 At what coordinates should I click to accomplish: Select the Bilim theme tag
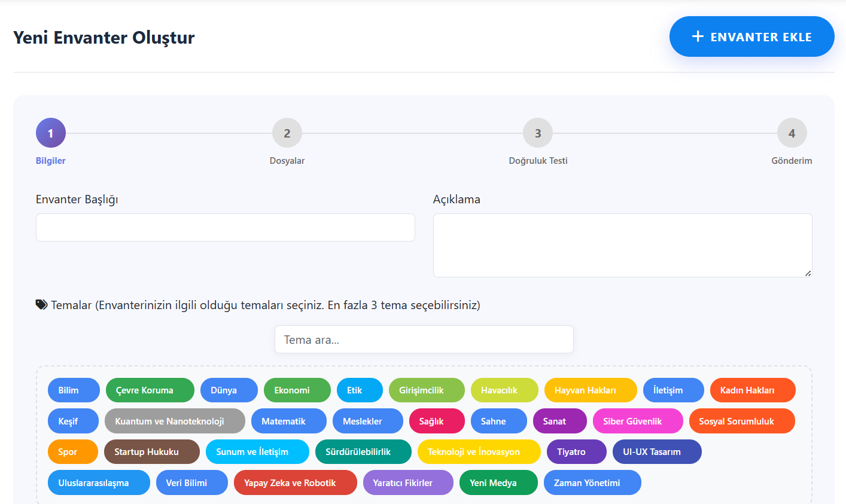[x=74, y=390]
